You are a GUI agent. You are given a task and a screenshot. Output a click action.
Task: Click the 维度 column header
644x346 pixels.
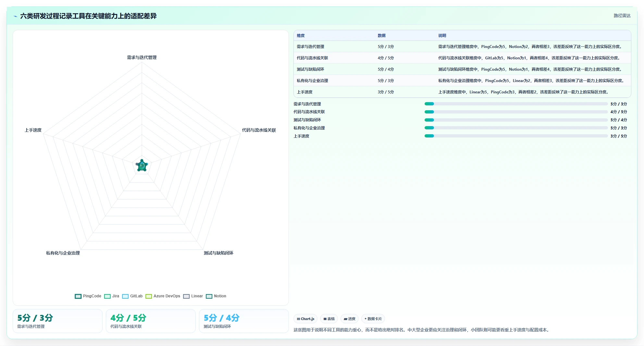301,36
